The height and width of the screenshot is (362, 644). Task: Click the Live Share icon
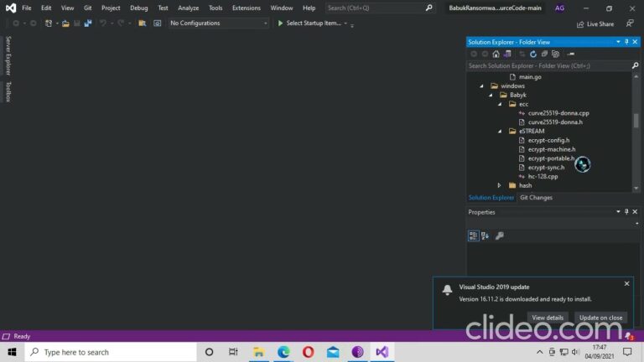tap(580, 24)
